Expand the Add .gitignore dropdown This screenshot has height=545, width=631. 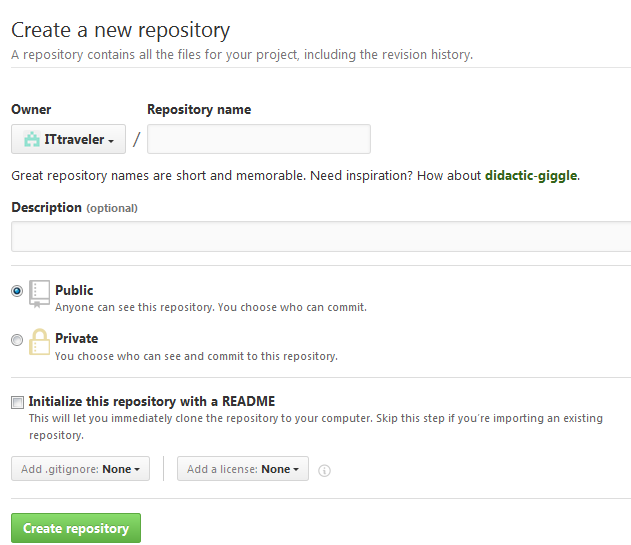(80, 469)
